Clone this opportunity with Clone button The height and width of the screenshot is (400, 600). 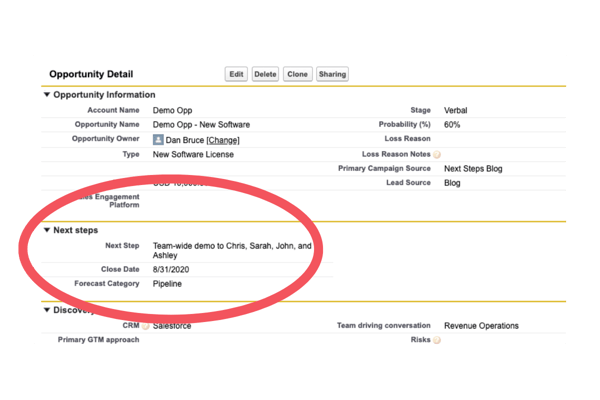pyautogui.click(x=297, y=74)
